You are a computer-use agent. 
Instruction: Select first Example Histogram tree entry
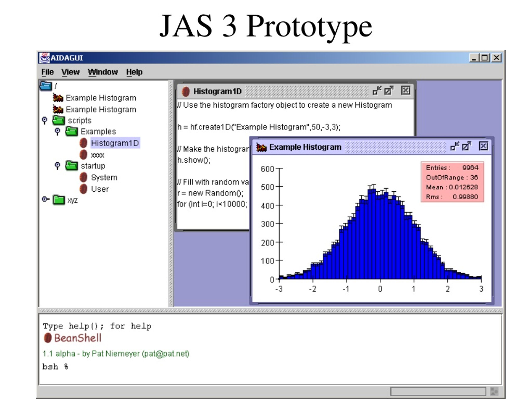[101, 98]
